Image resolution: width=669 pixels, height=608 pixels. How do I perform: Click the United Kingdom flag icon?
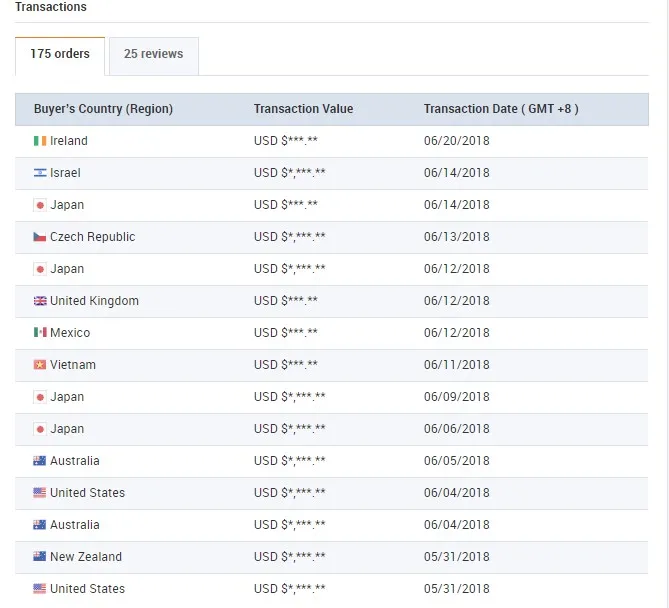pos(40,301)
